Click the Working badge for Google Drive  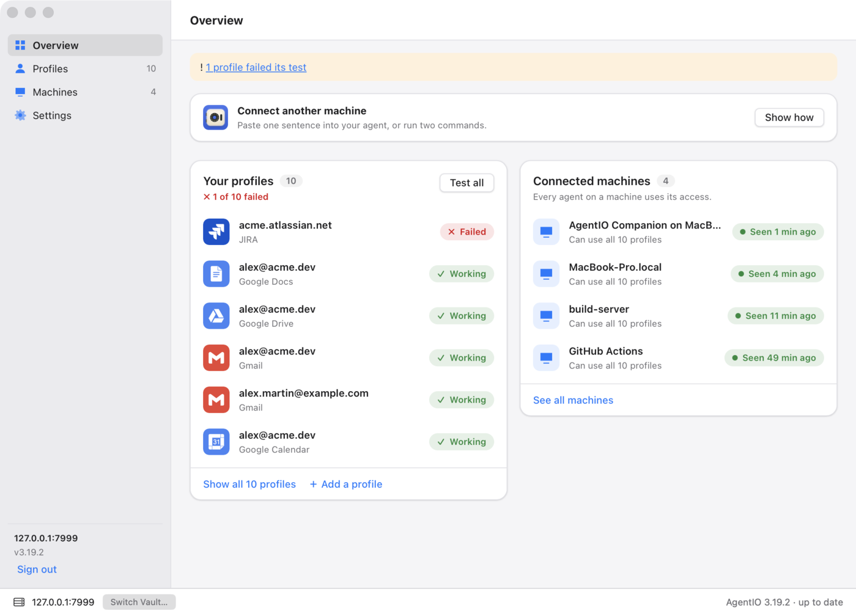coord(462,316)
